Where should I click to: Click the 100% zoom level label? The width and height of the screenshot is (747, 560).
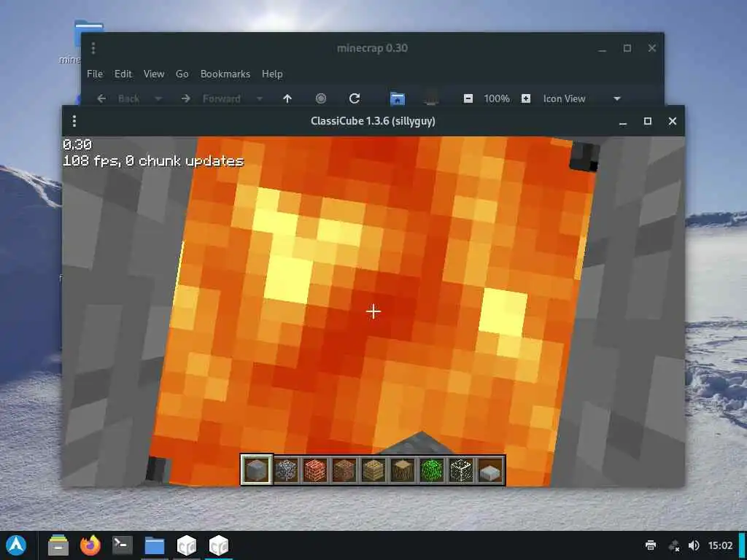[497, 98]
